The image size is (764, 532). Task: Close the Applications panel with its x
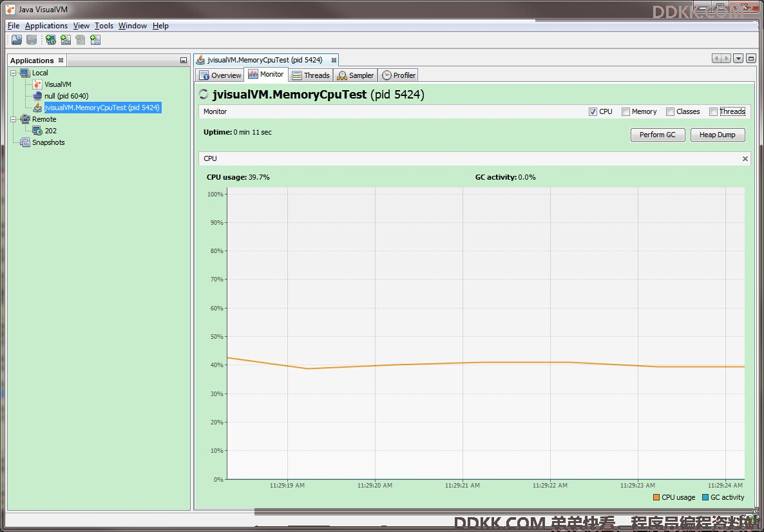point(61,61)
